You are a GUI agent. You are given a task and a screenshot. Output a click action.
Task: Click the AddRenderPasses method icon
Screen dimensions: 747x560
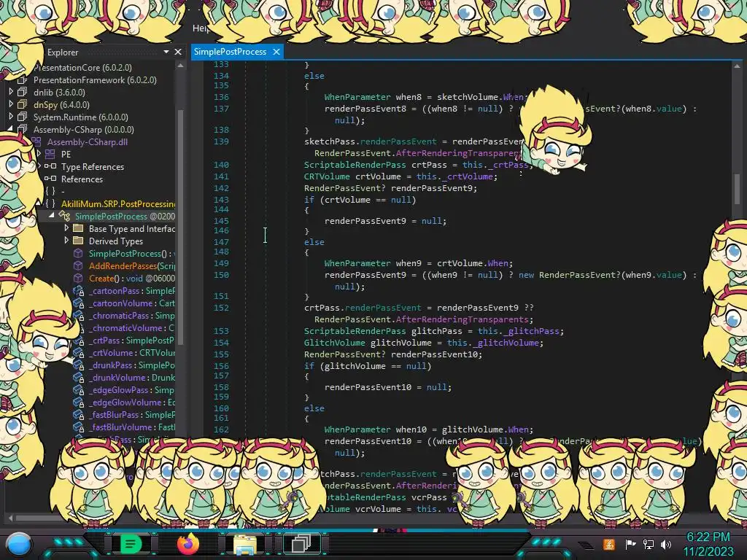(x=78, y=265)
